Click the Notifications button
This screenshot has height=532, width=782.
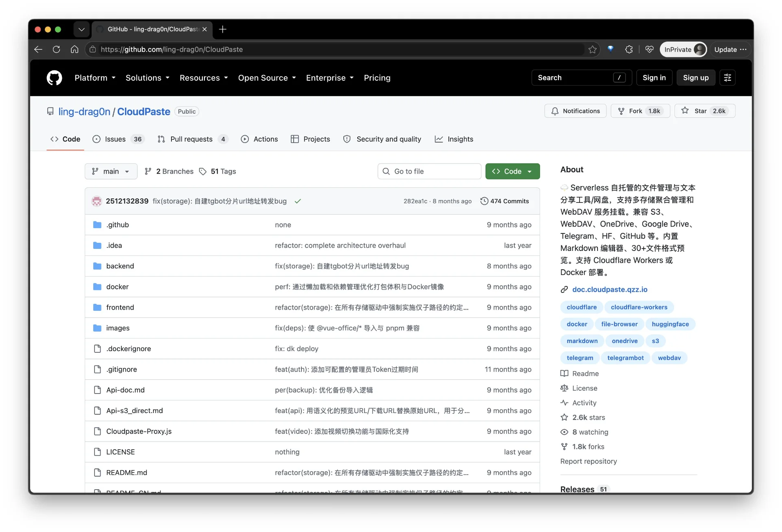tap(575, 111)
